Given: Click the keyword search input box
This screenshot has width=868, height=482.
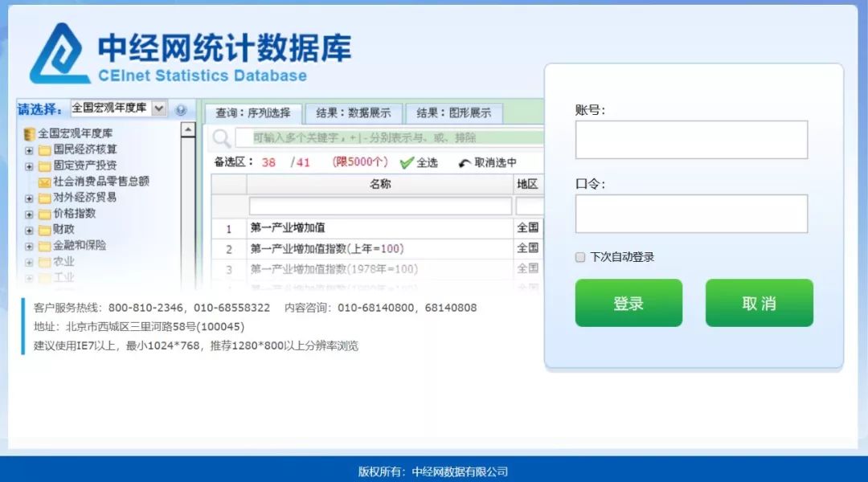Looking at the screenshot, I should click(x=389, y=138).
